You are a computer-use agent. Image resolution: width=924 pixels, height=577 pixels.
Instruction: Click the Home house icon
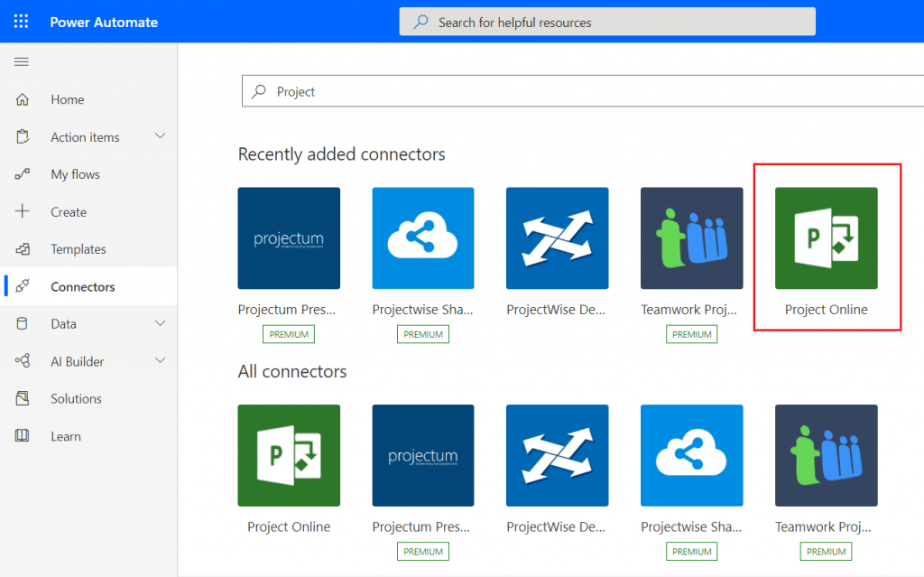tap(23, 99)
